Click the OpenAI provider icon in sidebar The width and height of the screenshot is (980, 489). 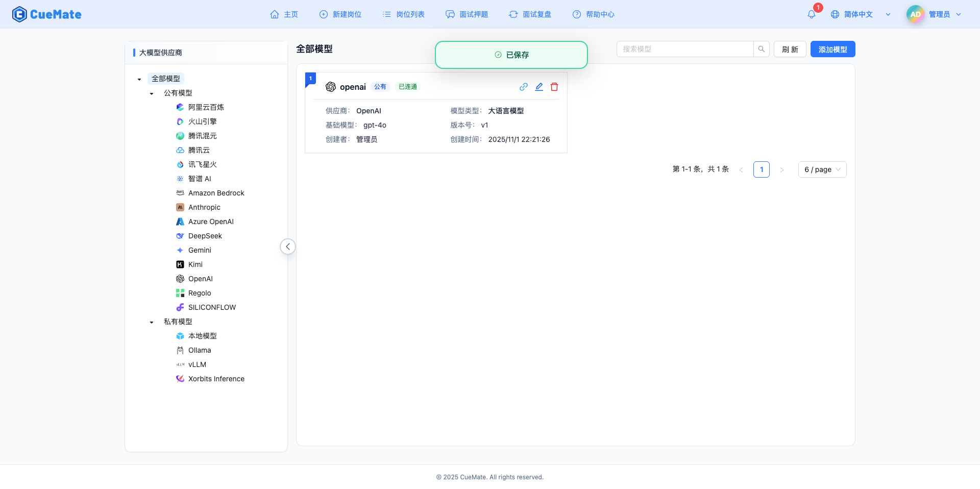pos(180,279)
